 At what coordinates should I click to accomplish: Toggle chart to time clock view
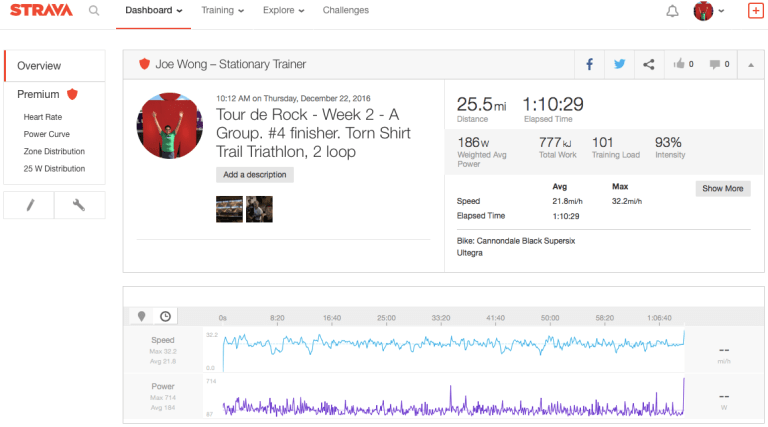click(165, 316)
